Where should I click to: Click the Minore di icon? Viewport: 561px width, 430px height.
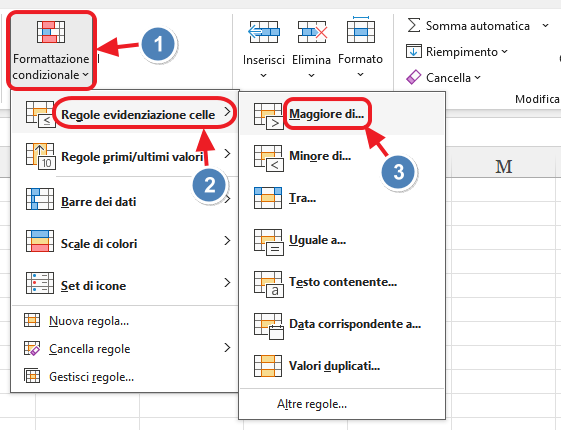(269, 158)
